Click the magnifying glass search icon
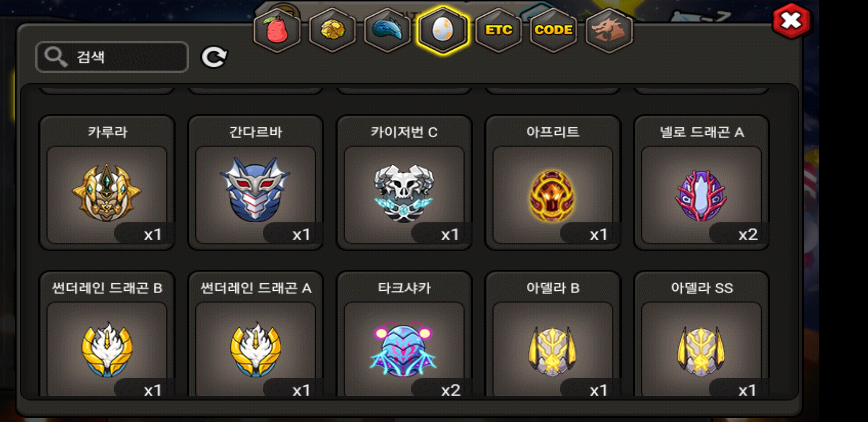868x422 pixels. pyautogui.click(x=56, y=57)
